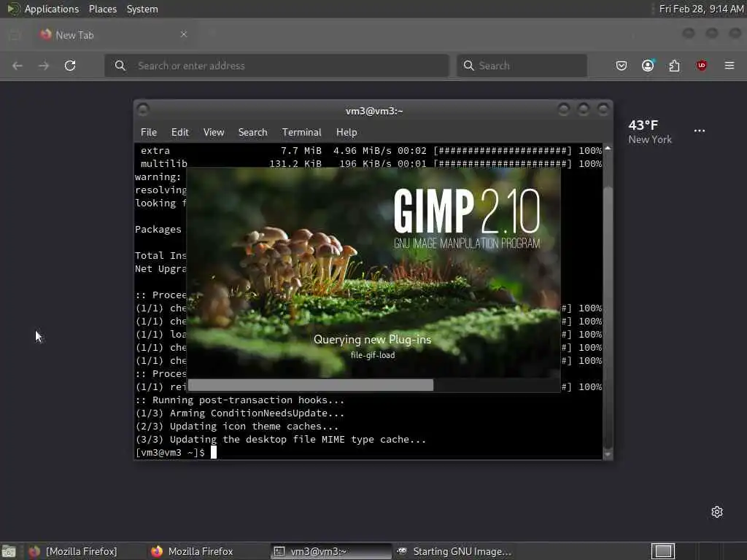This screenshot has width=747, height=560.
Task: Close the New Tab tab
Action: coord(184,34)
